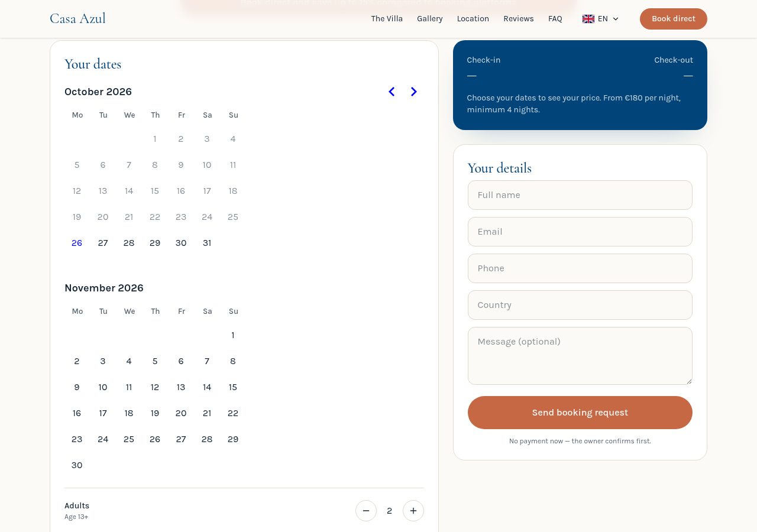Click the UK flag icon
Viewport: 757px width, 532px height.
tap(588, 19)
